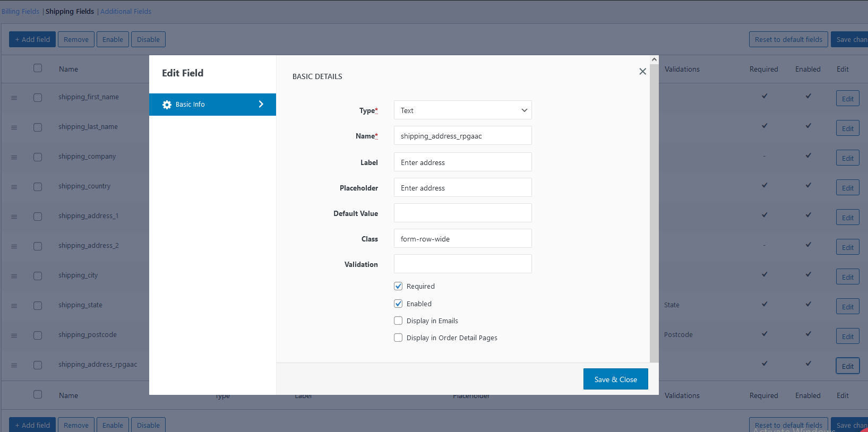Click the drag handle for shipping_company row

(x=14, y=157)
